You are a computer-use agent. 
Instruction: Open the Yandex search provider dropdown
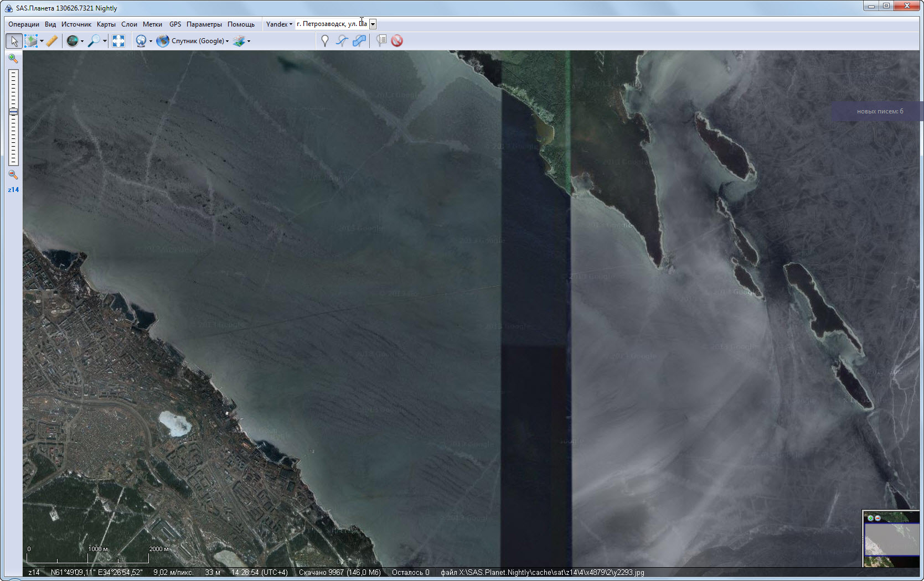click(x=279, y=24)
